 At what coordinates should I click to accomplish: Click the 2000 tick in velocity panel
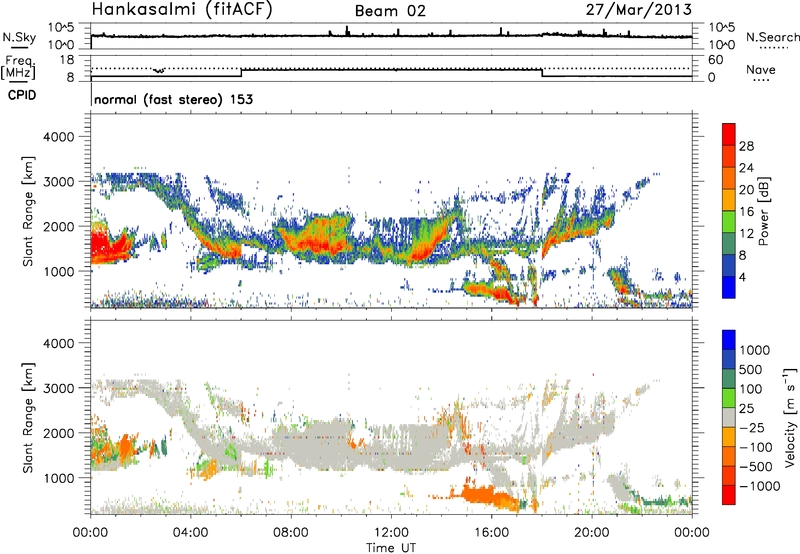[x=59, y=433]
